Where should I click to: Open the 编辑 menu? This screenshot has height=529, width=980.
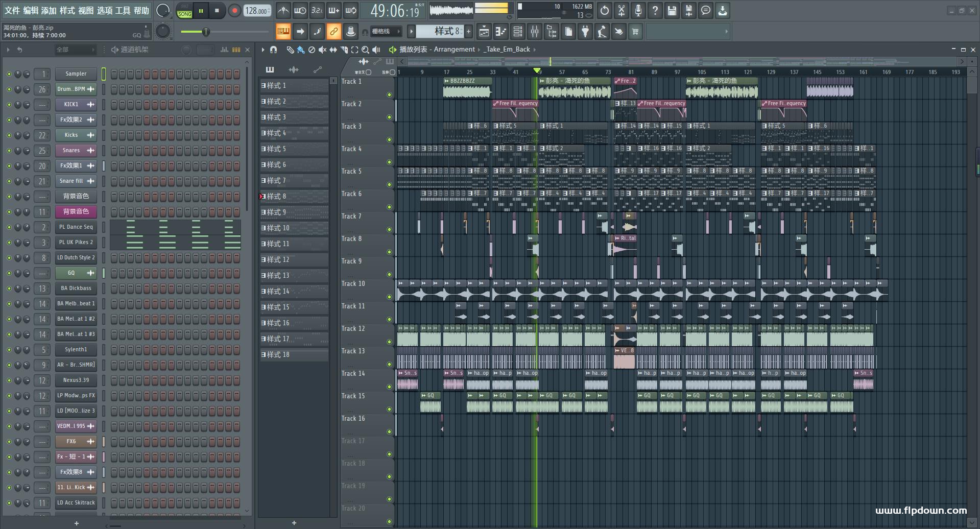[x=31, y=10]
